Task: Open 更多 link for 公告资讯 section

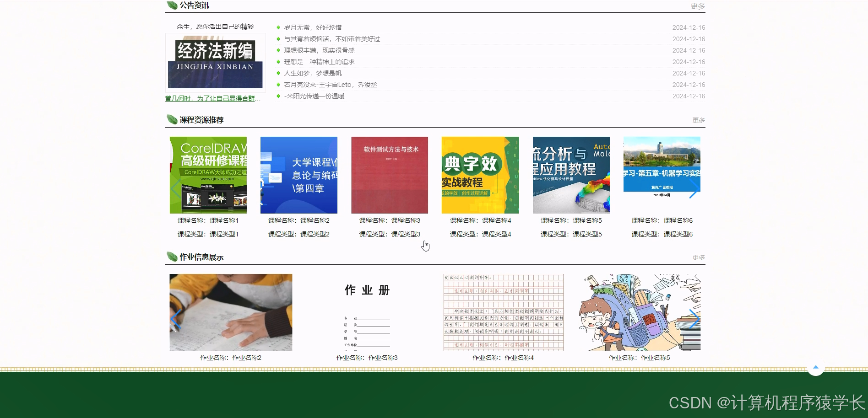Action: tap(698, 6)
